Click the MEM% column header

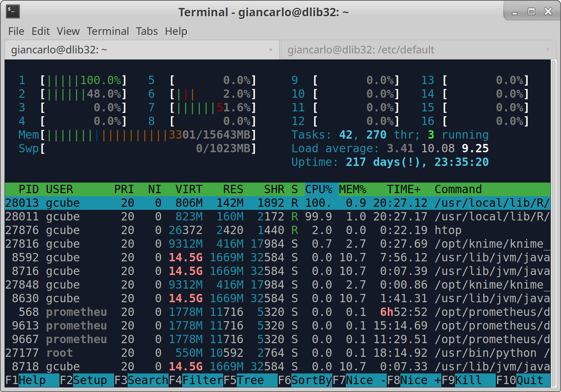[x=352, y=189]
